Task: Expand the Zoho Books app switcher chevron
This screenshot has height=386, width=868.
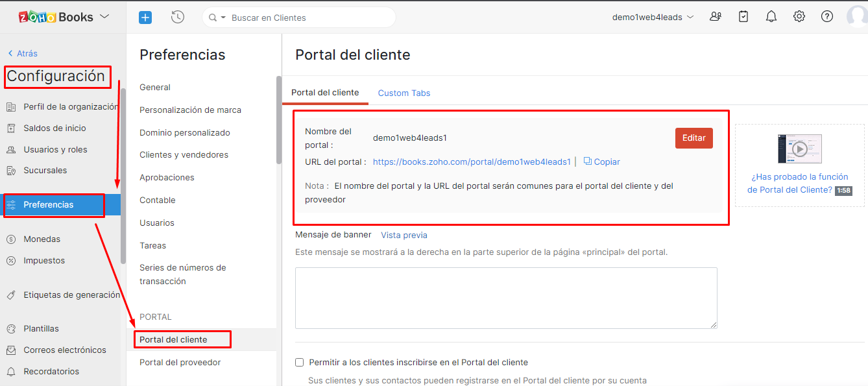Action: tap(104, 17)
